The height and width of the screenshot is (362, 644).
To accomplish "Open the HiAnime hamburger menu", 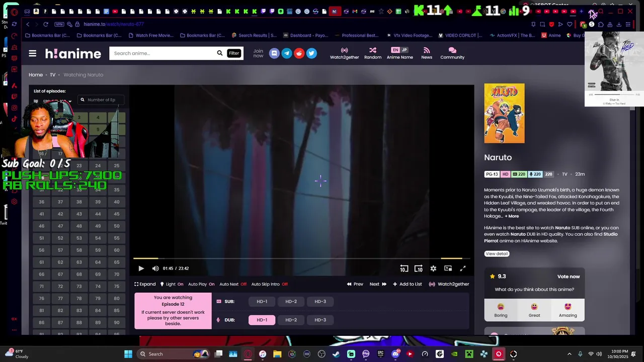I will [x=32, y=53].
